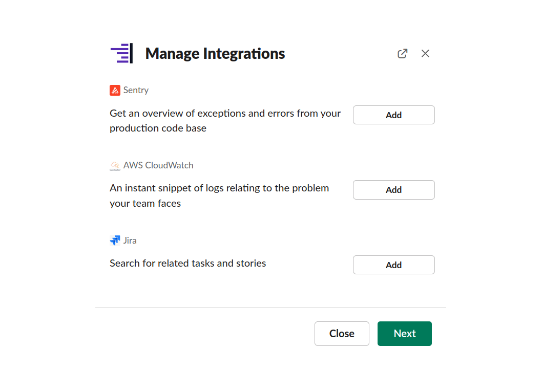Click the Jira logo icon
Image resolution: width=542 pixels, height=392 pixels.
(115, 241)
